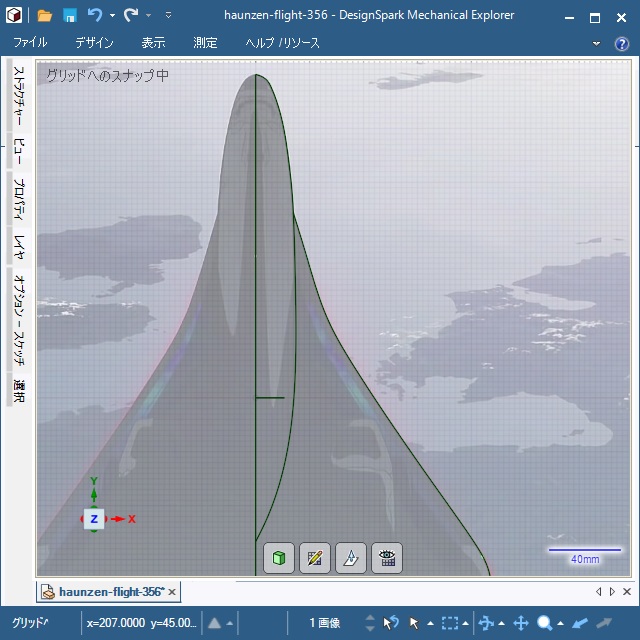The height and width of the screenshot is (640, 640).
Task: Open the ビュー side panel
Action: click(19, 151)
